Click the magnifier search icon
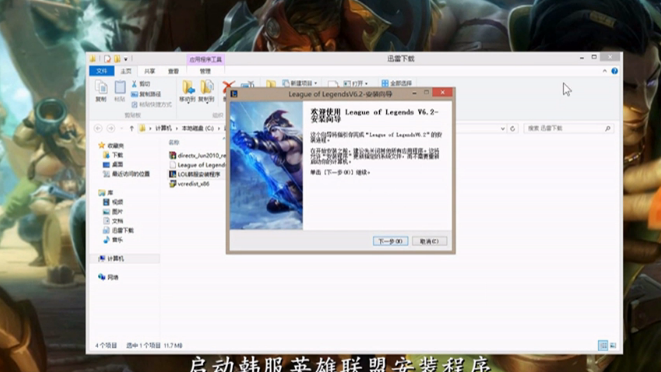Screen dimensions: 661x372 click(607, 128)
